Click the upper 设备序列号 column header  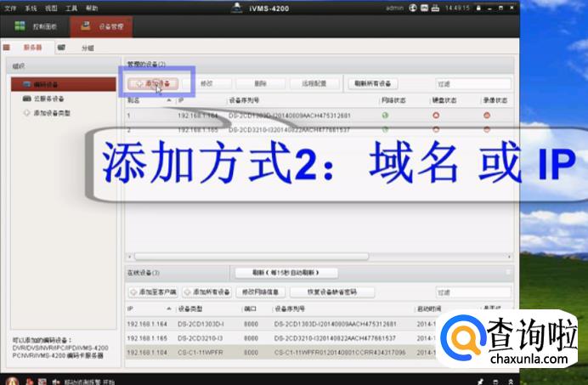pos(244,100)
